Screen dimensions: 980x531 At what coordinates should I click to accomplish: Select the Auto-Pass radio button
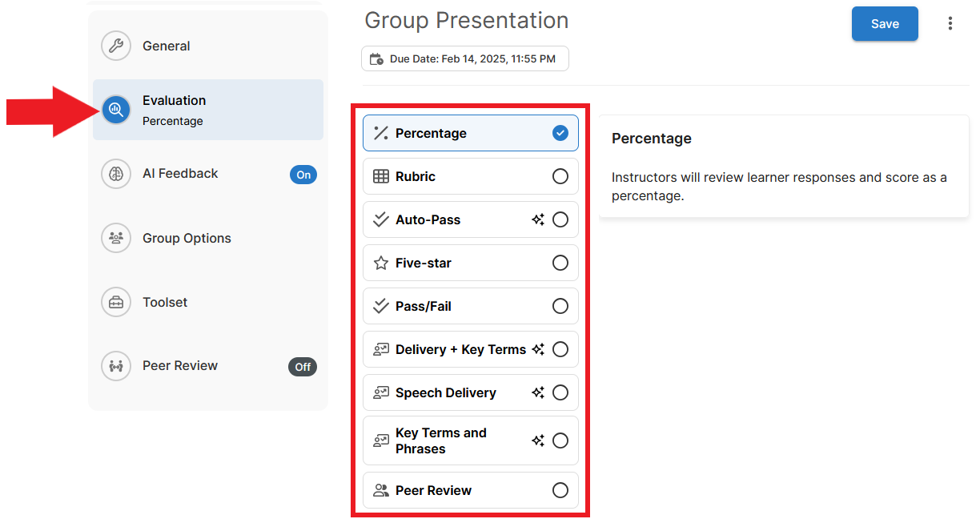[560, 219]
